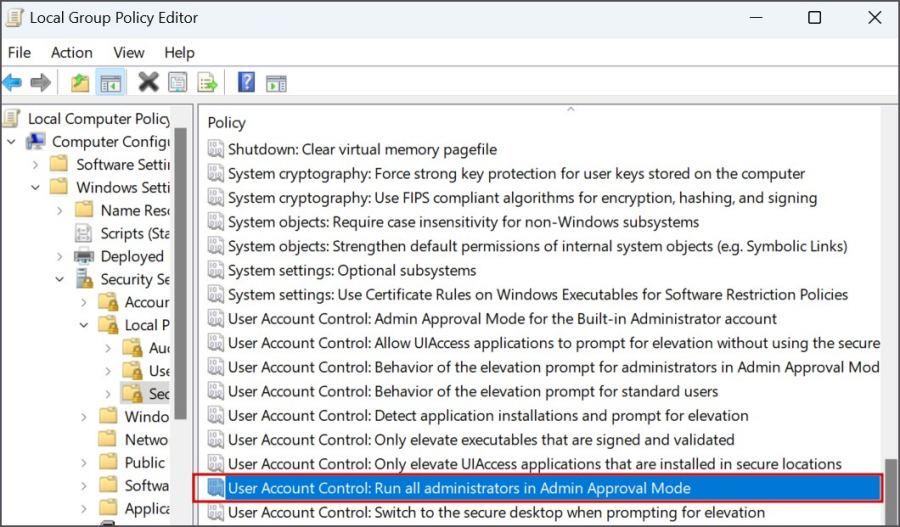Open the Action menu

pos(72,52)
